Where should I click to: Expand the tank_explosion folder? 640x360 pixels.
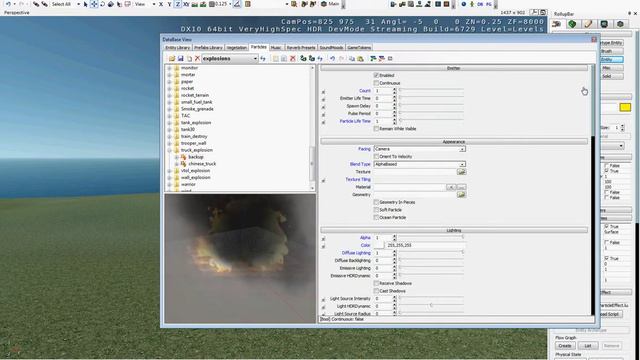(x=169, y=122)
